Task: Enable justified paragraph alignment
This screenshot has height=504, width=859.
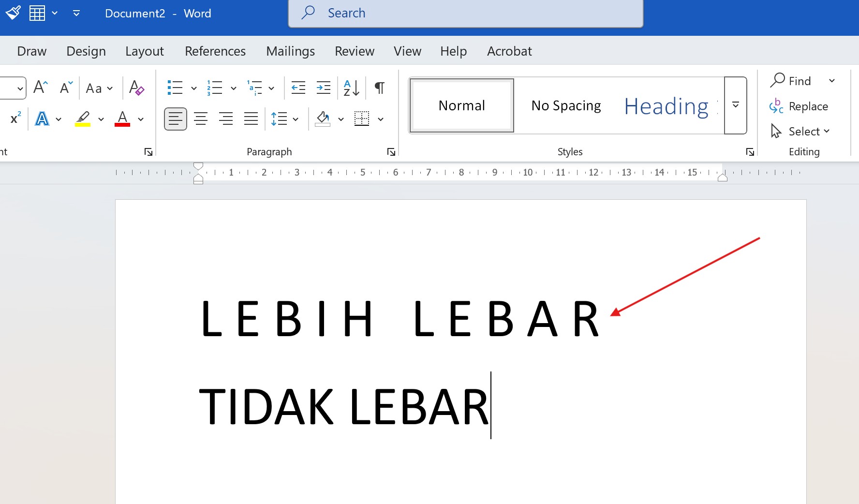Action: (251, 119)
